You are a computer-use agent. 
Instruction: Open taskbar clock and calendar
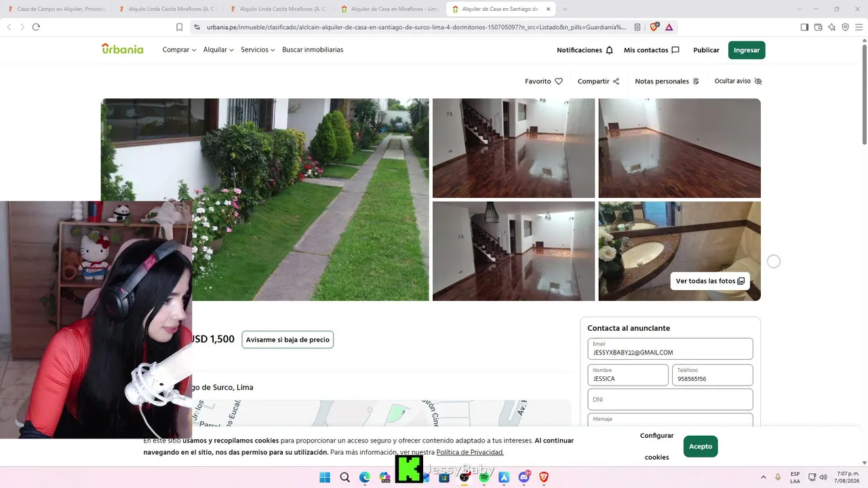848,477
